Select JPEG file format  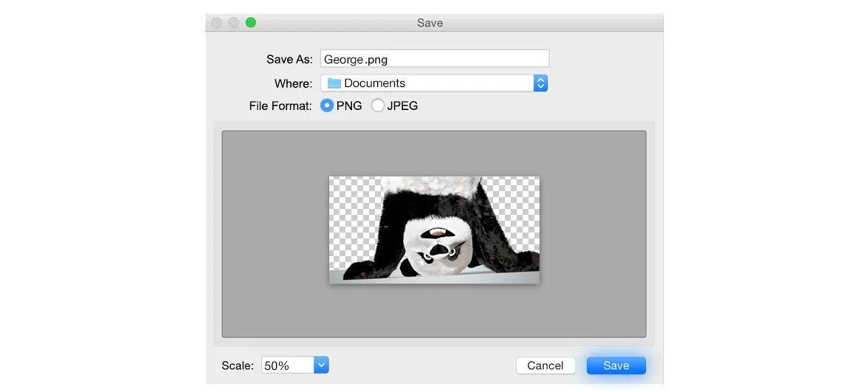[x=378, y=105]
